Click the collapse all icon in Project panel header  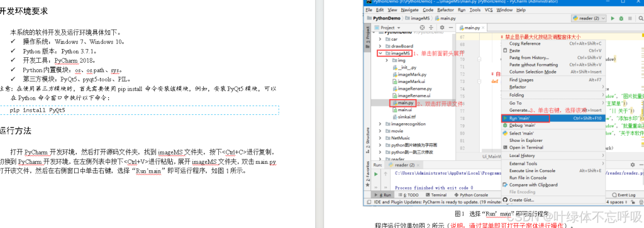point(430,28)
